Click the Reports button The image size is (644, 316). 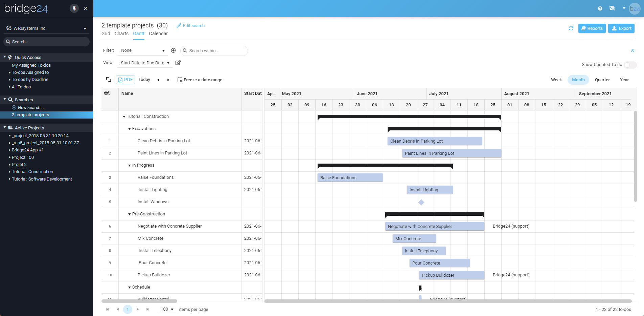[592, 28]
